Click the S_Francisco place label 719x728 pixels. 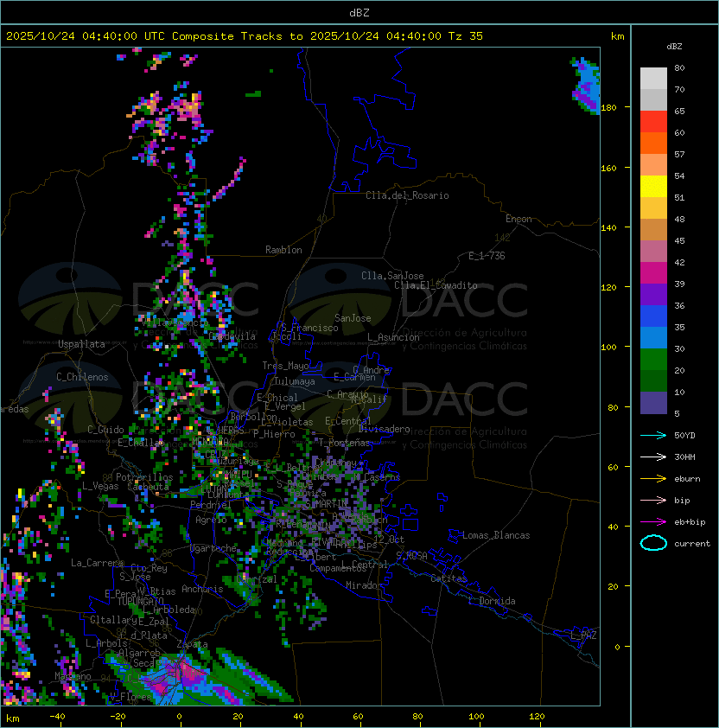point(309,328)
